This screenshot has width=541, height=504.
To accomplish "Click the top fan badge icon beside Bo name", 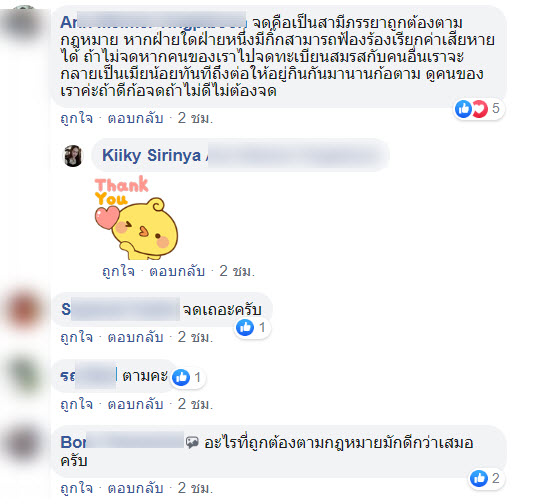I will (x=192, y=442).
